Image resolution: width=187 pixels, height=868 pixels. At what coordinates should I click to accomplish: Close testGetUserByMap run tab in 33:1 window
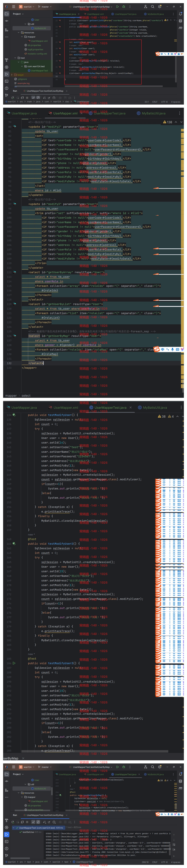click(67, 91)
